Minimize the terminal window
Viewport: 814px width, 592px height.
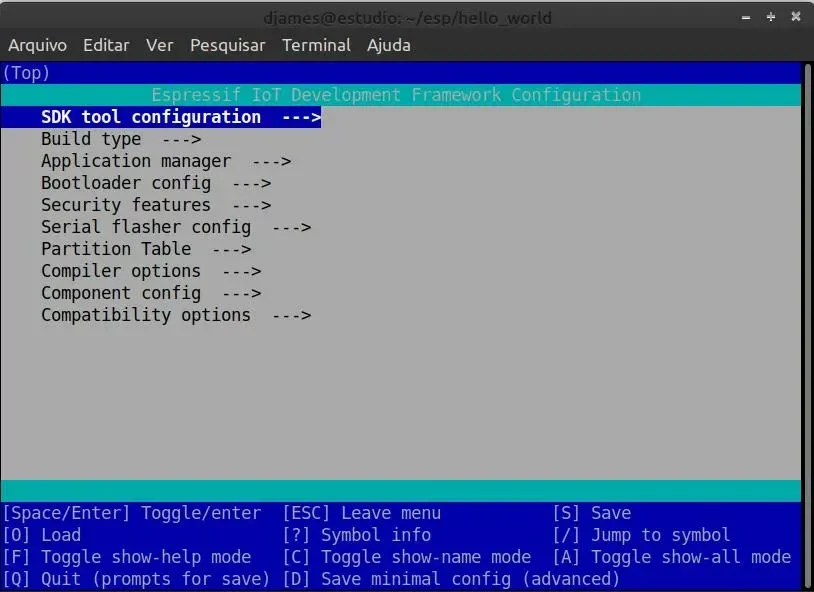[x=746, y=18]
